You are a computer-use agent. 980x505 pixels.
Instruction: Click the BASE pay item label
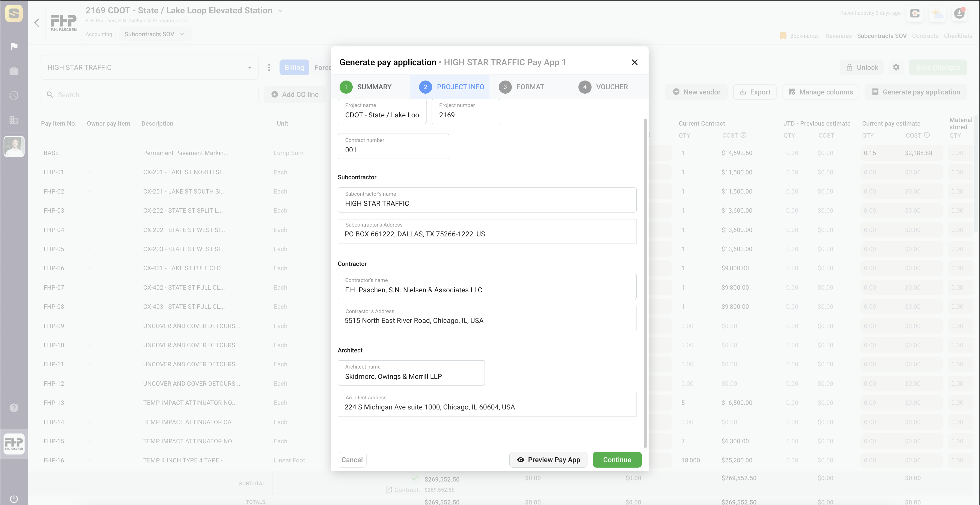click(51, 153)
